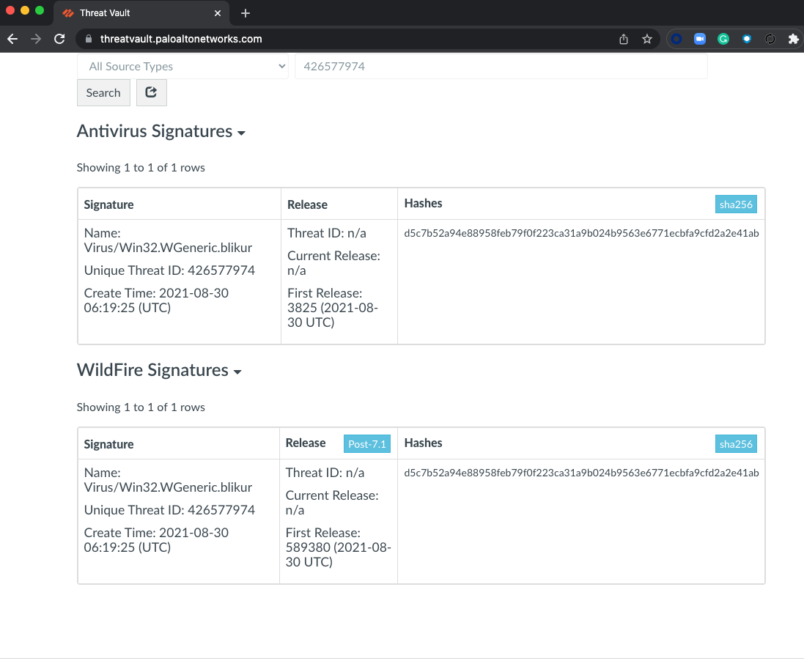
Task: Click WildFire table Hashes column header
Action: pos(423,443)
